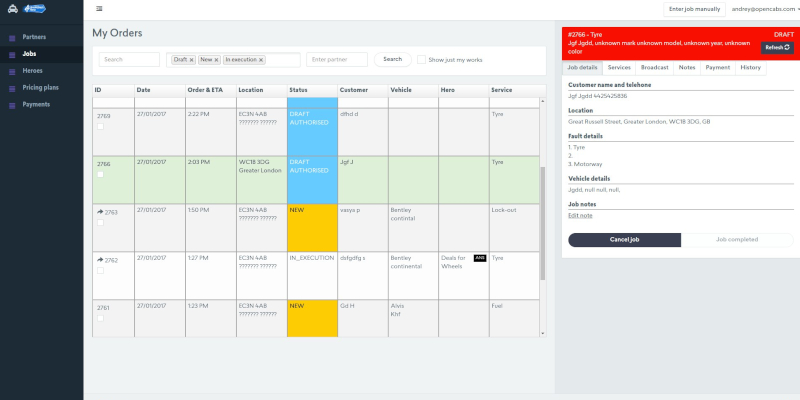Viewport: 800px width, 400px height.
Task: Open the Payment tab
Action: pos(717,68)
